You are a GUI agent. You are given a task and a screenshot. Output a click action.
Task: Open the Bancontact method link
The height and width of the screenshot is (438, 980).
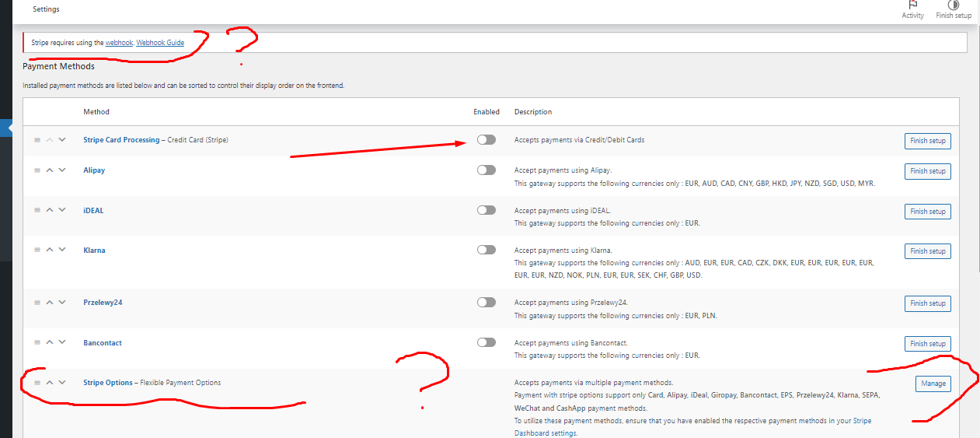[103, 343]
